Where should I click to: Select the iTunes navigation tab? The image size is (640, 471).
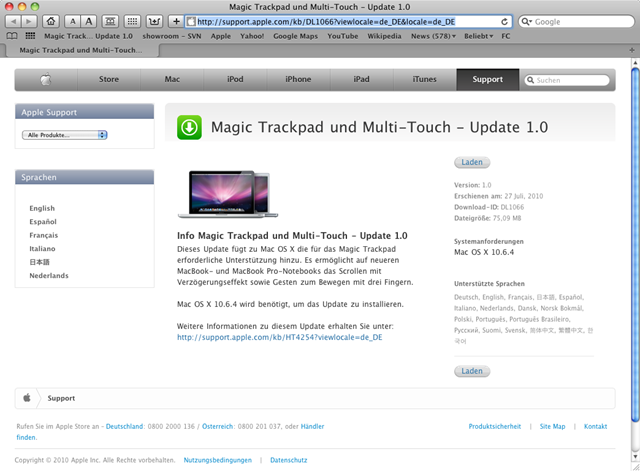point(423,79)
